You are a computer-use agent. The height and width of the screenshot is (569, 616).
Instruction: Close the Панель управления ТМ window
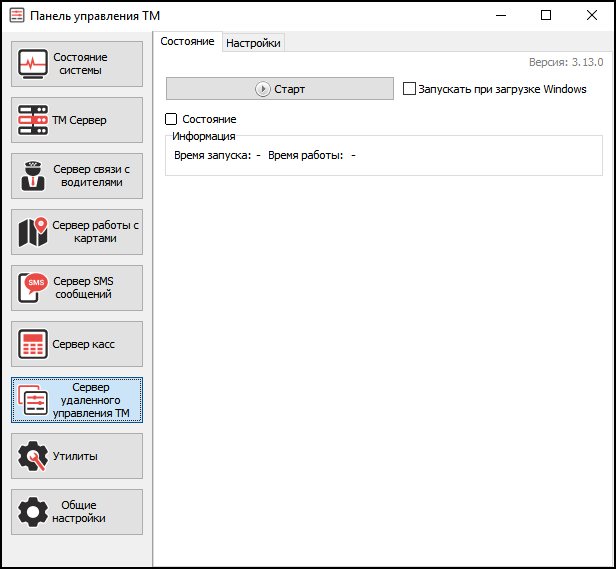click(592, 16)
